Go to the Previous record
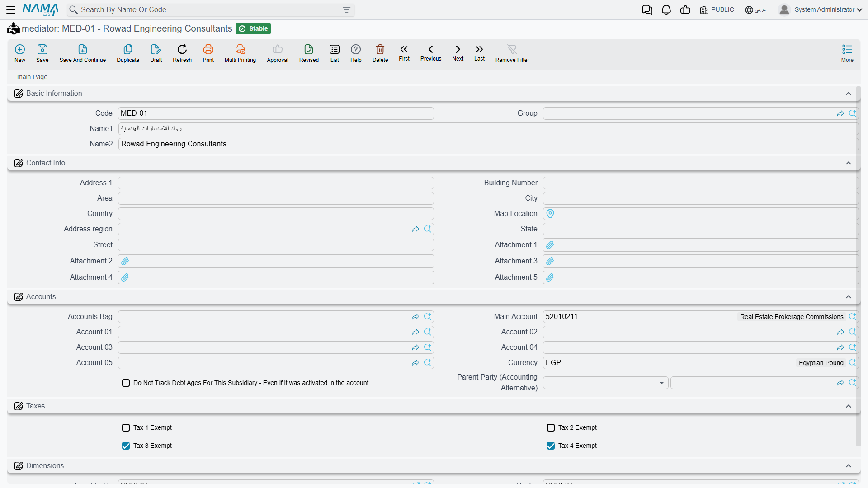 point(431,53)
